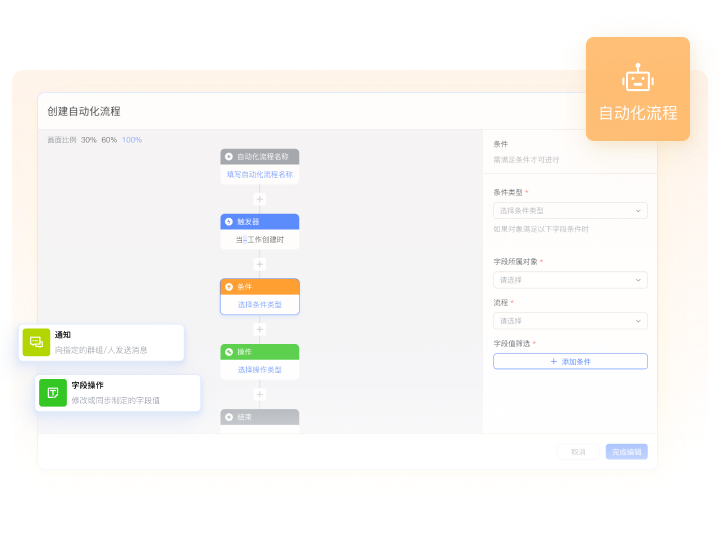Click the trigger icon in 触发器 node
The height and width of the screenshot is (540, 720).
tap(229, 222)
